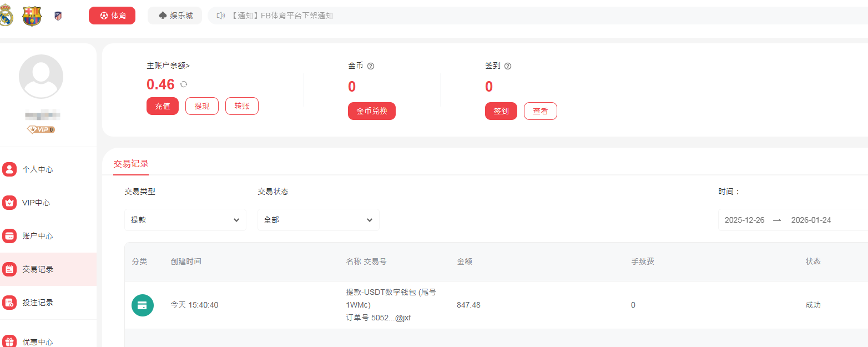Click the 充值 recharge button
The height and width of the screenshot is (347, 868).
[x=163, y=106]
